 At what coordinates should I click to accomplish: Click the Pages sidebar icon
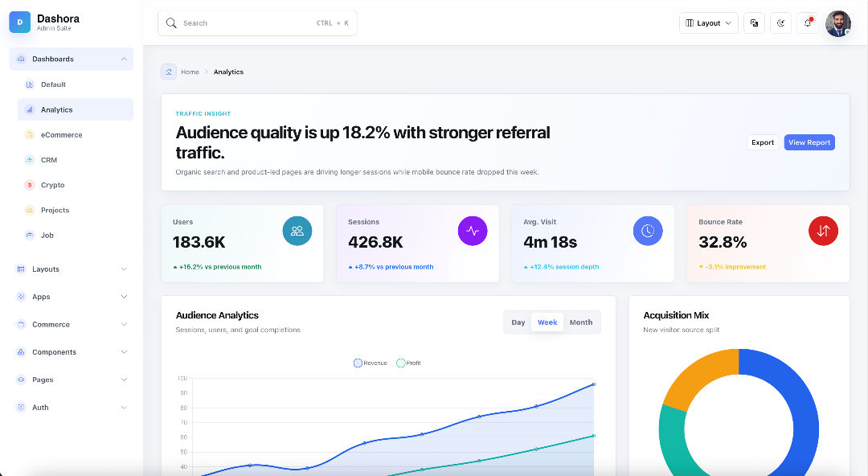[21, 380]
